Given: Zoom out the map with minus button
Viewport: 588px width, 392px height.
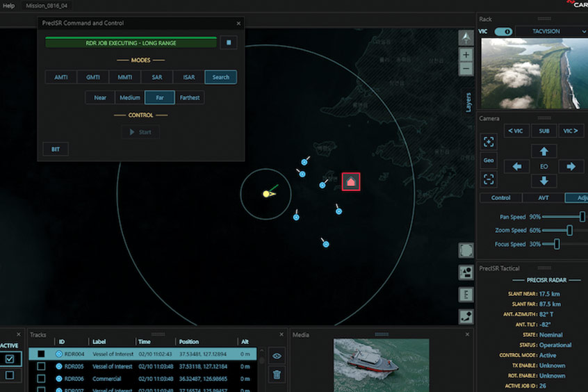Looking at the screenshot, I should (x=466, y=69).
